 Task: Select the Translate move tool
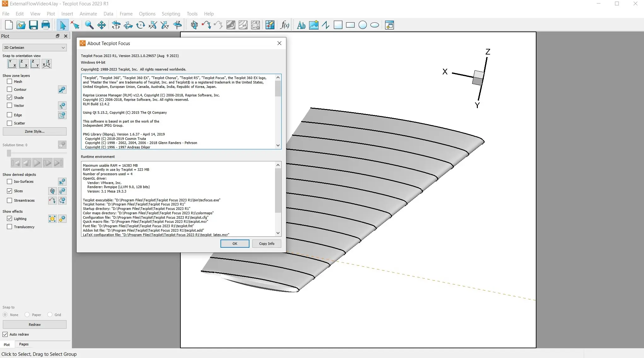[x=102, y=25]
